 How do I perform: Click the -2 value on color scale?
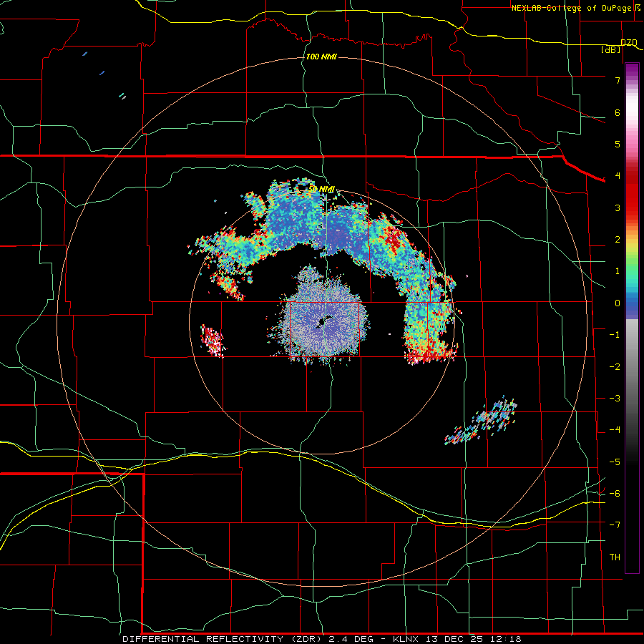coord(615,367)
